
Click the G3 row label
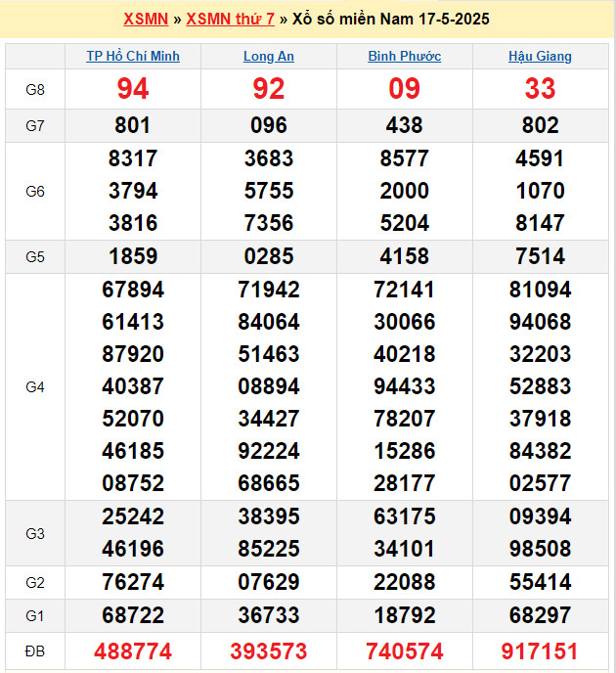35,534
